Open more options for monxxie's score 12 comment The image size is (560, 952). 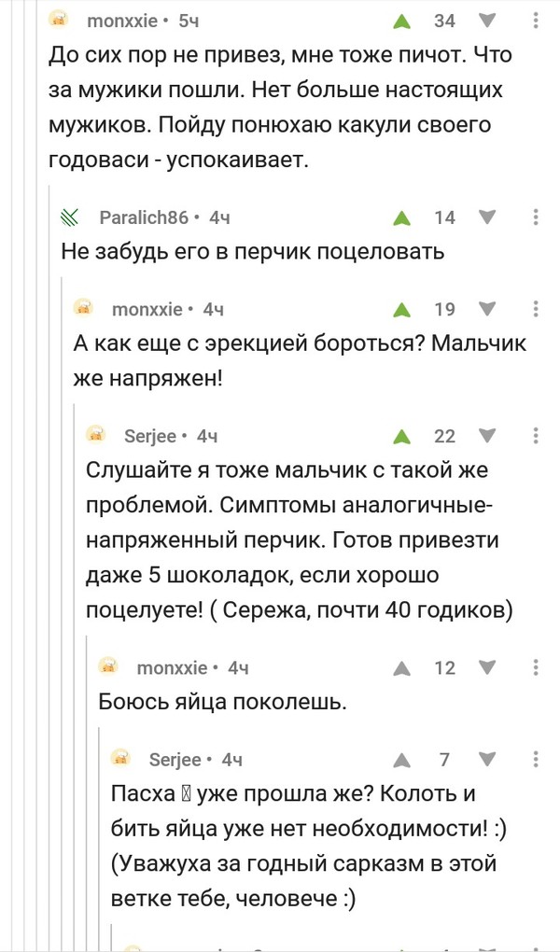pyautogui.click(x=536, y=667)
